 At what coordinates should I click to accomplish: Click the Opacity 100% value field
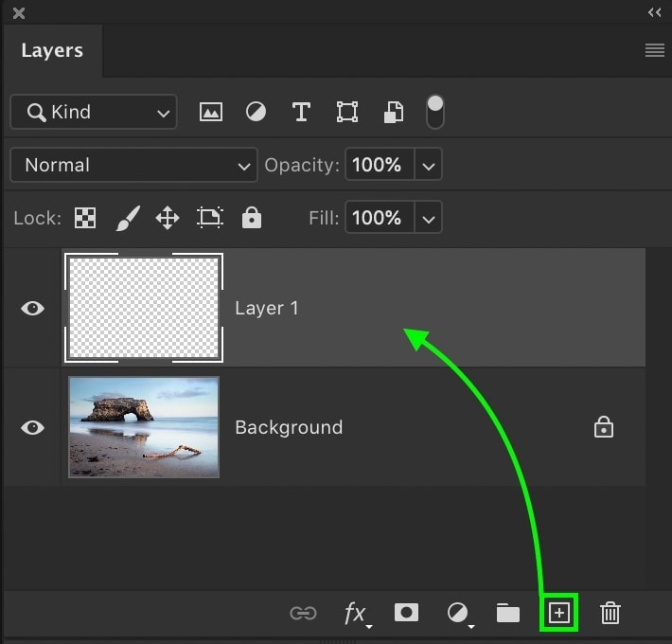click(x=380, y=165)
